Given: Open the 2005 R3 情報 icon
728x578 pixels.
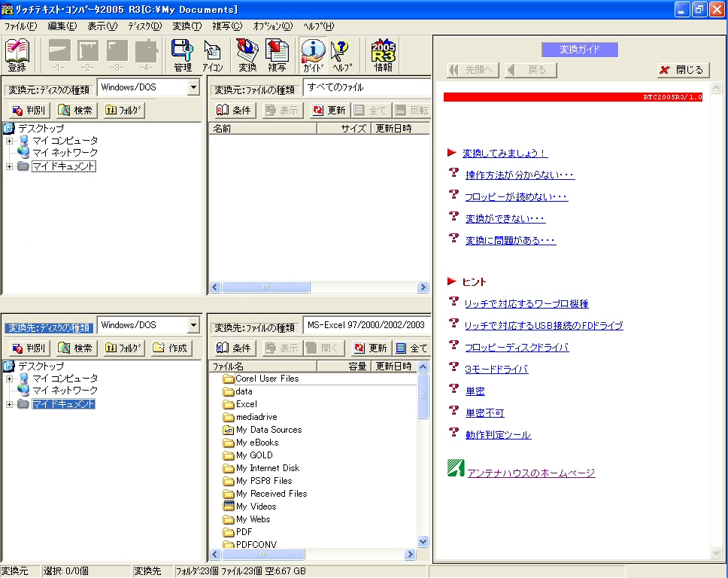Looking at the screenshot, I should point(384,55).
